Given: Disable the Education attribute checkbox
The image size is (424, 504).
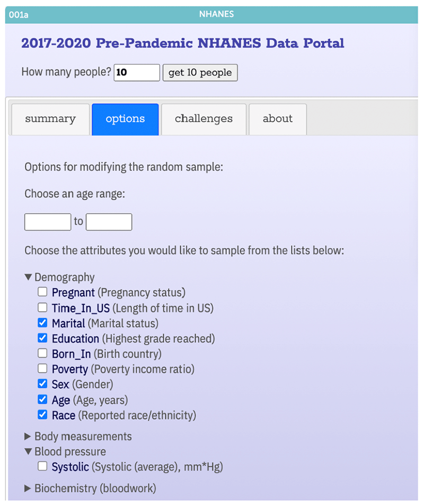Looking at the screenshot, I should click(x=42, y=338).
